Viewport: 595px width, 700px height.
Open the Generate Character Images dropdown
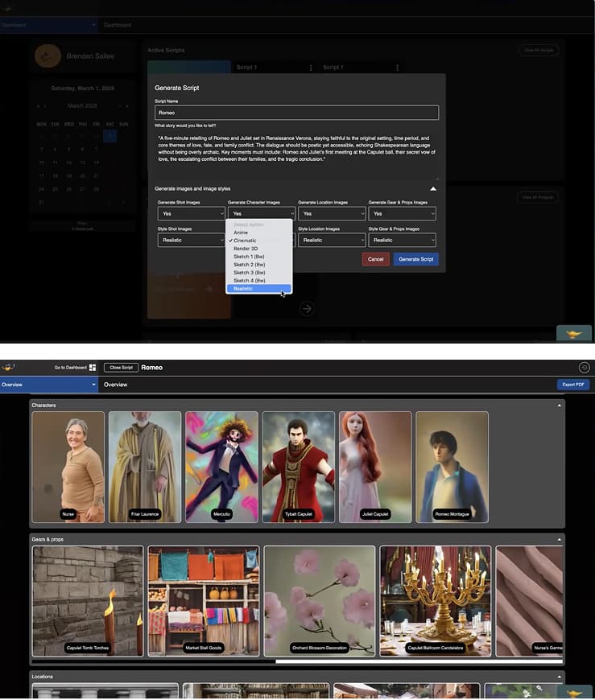(262, 214)
